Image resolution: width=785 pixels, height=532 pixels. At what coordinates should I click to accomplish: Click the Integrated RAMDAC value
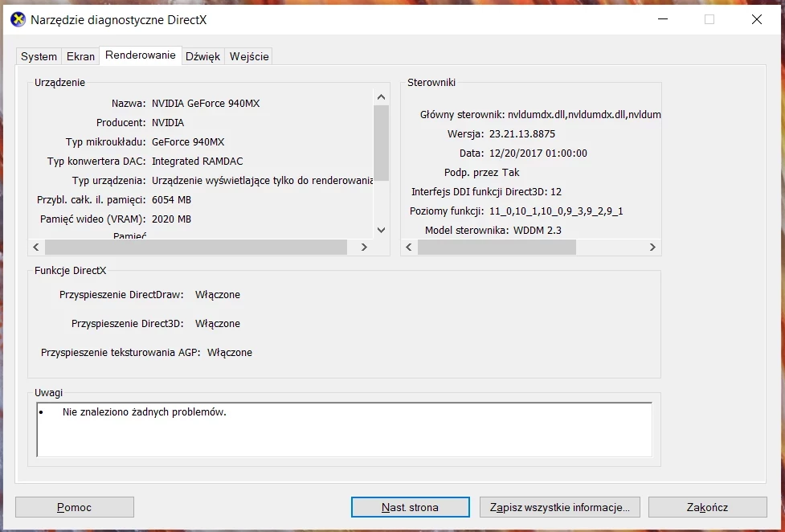pos(197,162)
